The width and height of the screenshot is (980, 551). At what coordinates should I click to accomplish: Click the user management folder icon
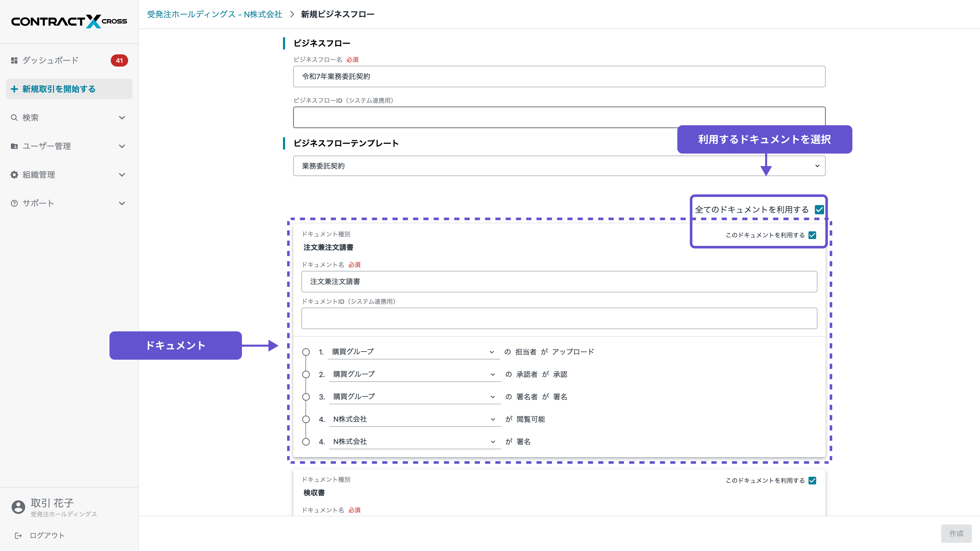(x=14, y=146)
